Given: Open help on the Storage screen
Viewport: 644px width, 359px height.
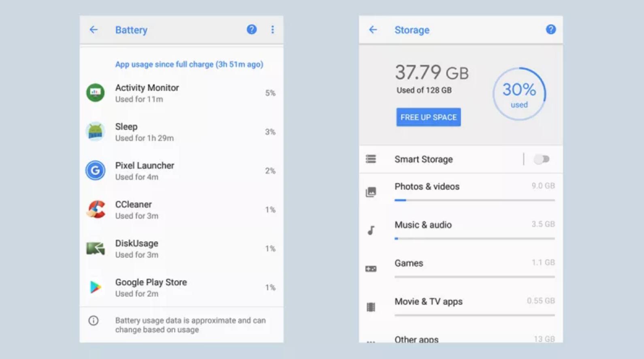Looking at the screenshot, I should pyautogui.click(x=551, y=29).
